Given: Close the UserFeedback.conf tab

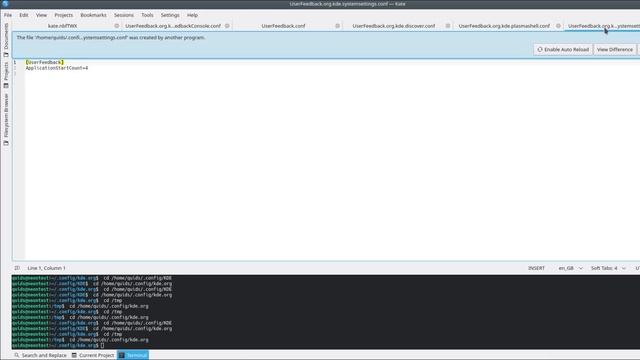Looking at the screenshot, I should pos(338,26).
